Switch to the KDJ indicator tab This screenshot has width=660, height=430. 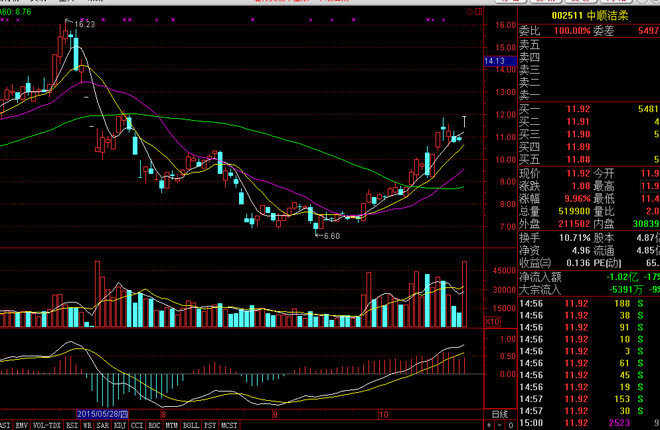tap(120, 425)
